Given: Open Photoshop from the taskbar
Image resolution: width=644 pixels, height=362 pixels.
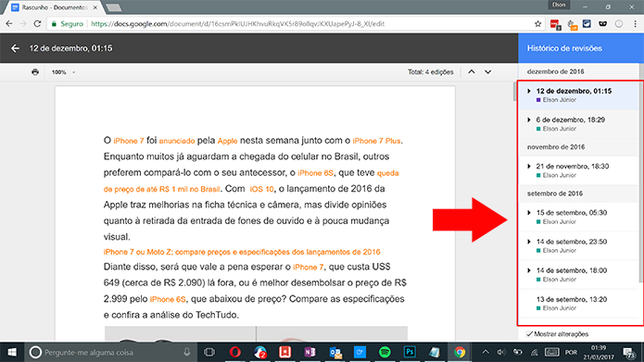Looking at the screenshot, I should tap(410, 352).
